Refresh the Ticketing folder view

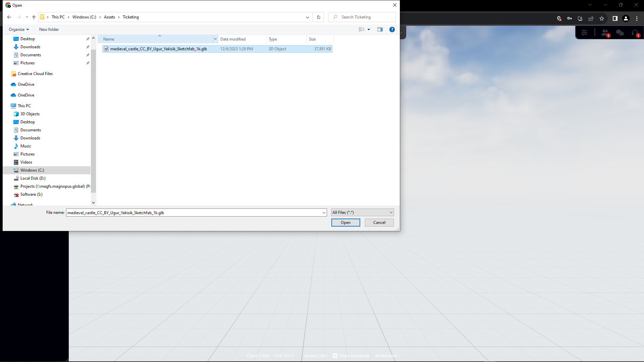(318, 17)
